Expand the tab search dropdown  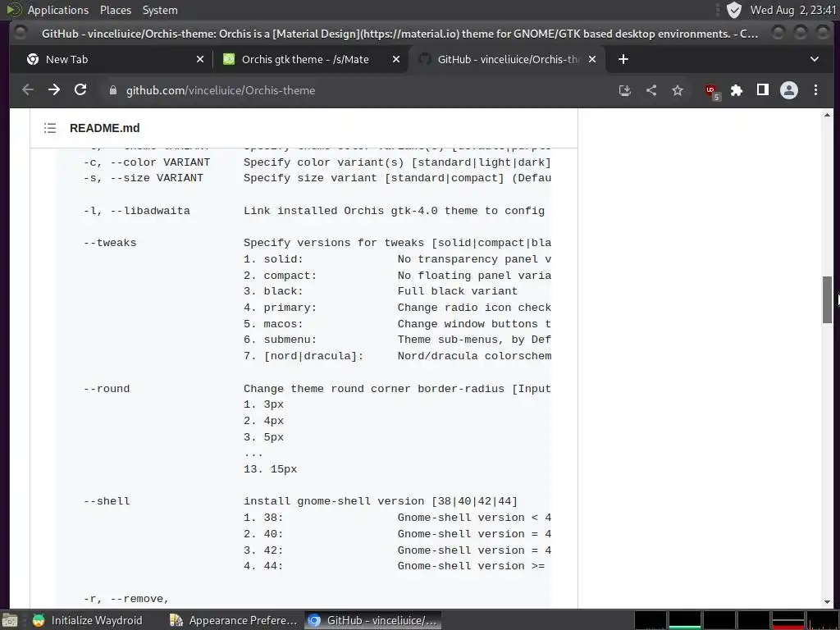click(x=815, y=59)
